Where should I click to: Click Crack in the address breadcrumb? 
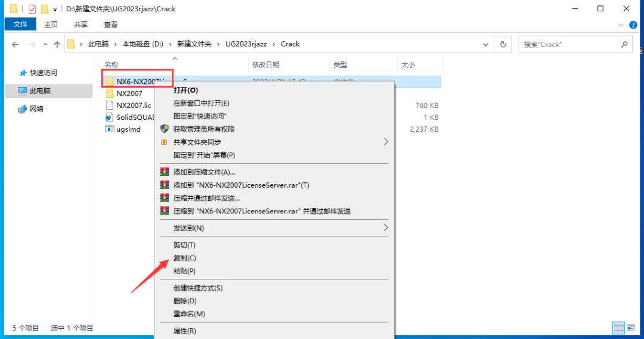pyautogui.click(x=290, y=44)
